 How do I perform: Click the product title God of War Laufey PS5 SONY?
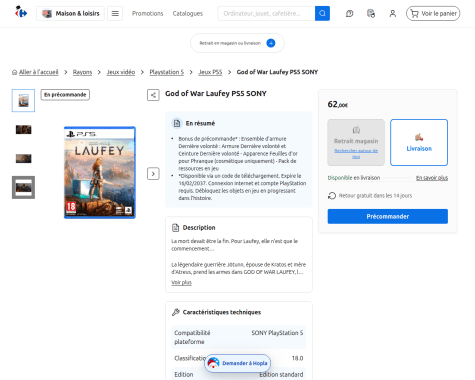pos(216,94)
